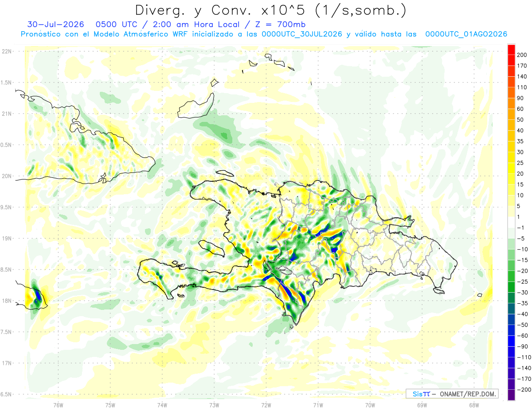532x411 pixels.
Task: Click the valid-until time '0000UTC_01AGO2026'
Action: [x=466, y=34]
